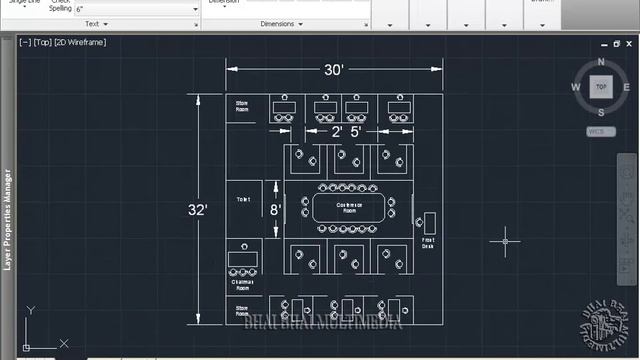640x360 pixels.
Task: Click the Layer Properties Manager palette bar
Action: 8,219
